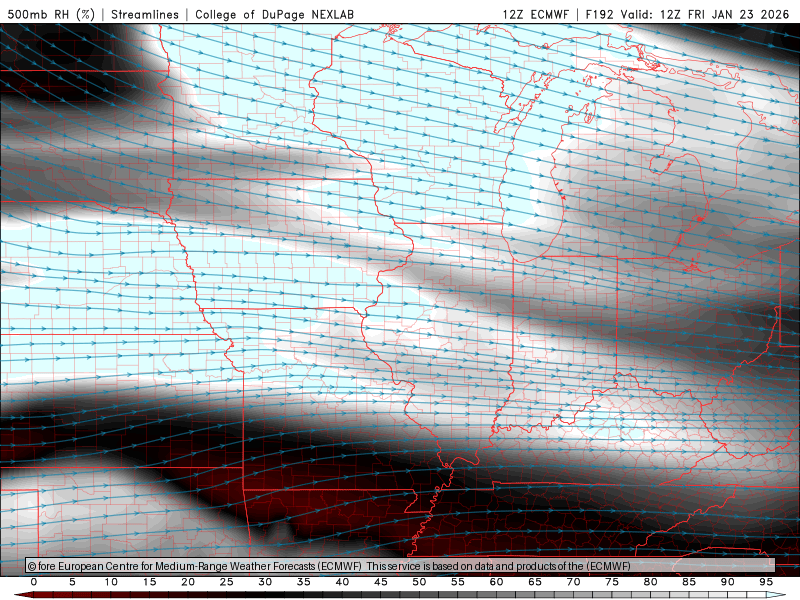The height and width of the screenshot is (600, 800).
Task: Click the "45" color scale label
Action: (x=381, y=582)
